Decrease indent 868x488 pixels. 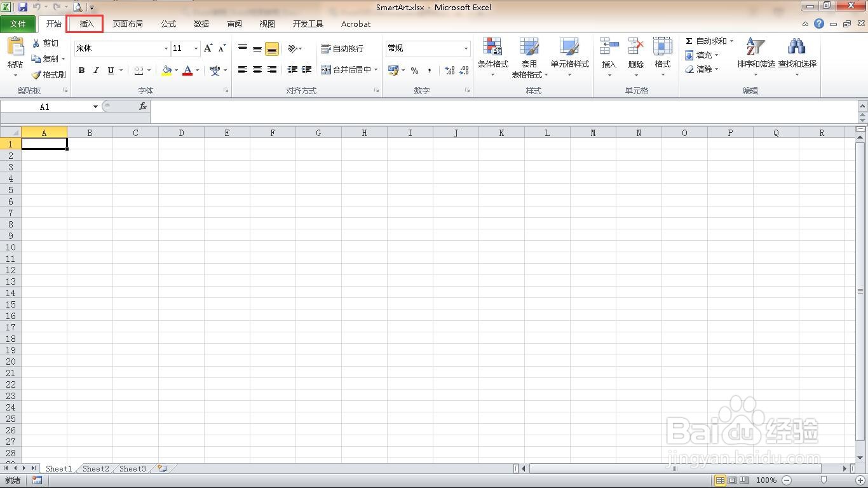point(292,70)
